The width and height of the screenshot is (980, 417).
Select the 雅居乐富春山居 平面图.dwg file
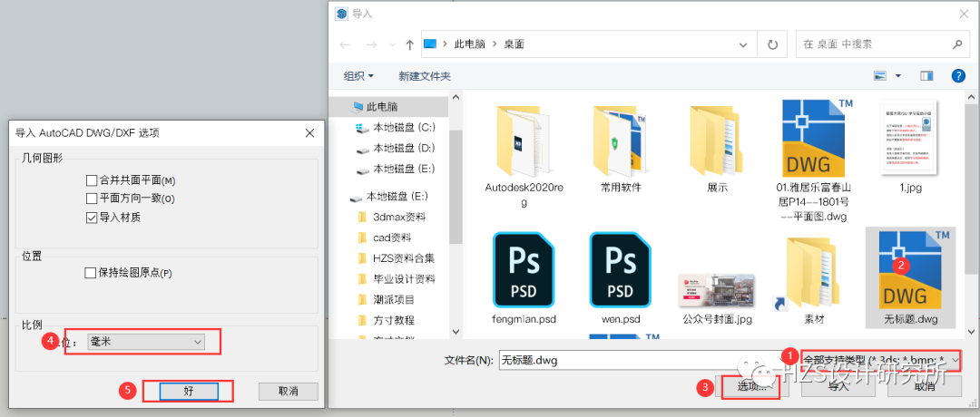pyautogui.click(x=813, y=161)
